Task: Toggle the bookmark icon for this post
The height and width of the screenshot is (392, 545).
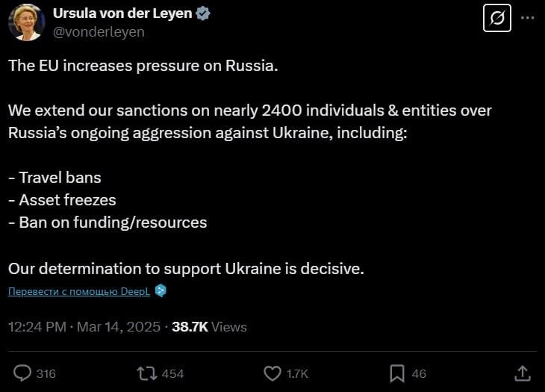Action: coord(397,373)
